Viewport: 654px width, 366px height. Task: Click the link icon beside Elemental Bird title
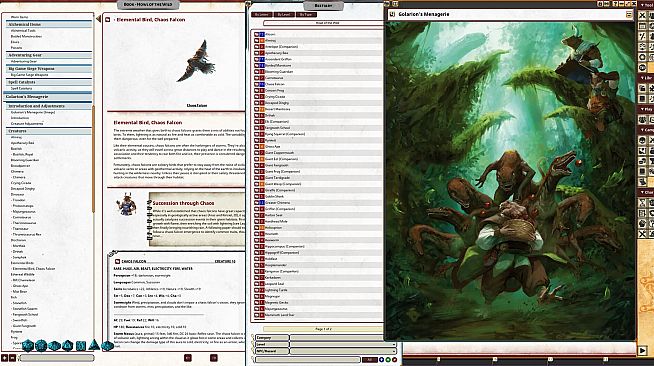coord(108,20)
